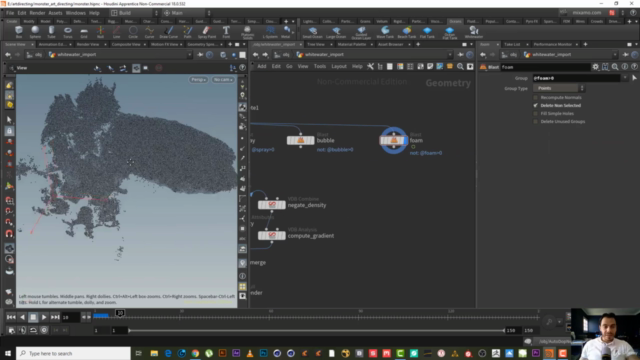Select the bubble Blast node
This screenshot has height=360, width=640.
300,140
